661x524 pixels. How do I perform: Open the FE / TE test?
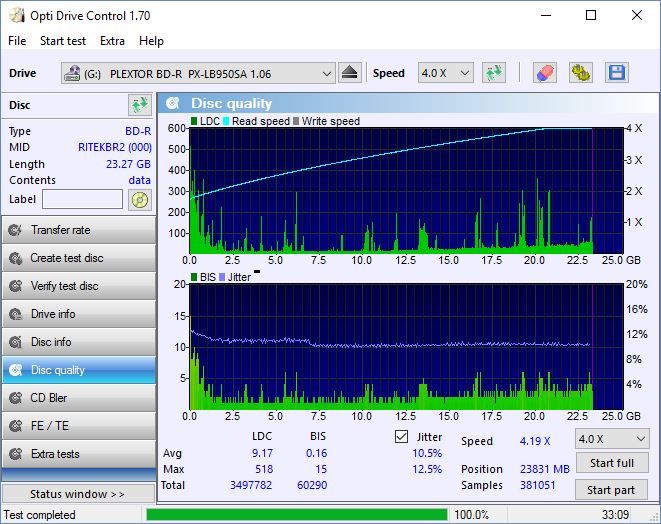pyautogui.click(x=79, y=426)
